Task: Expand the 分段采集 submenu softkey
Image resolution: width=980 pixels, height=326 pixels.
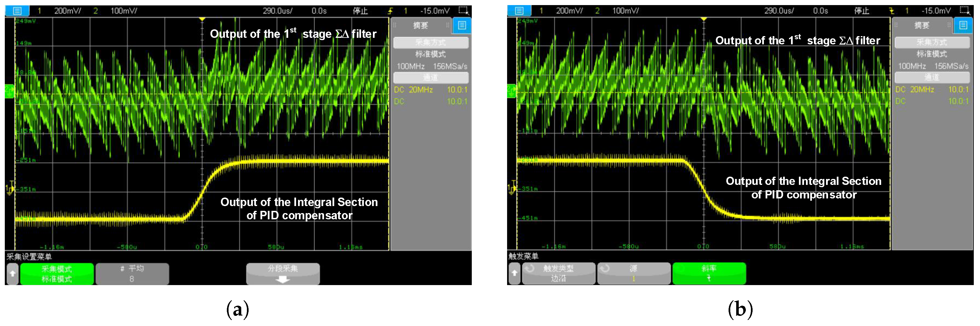Action: pyautogui.click(x=283, y=274)
